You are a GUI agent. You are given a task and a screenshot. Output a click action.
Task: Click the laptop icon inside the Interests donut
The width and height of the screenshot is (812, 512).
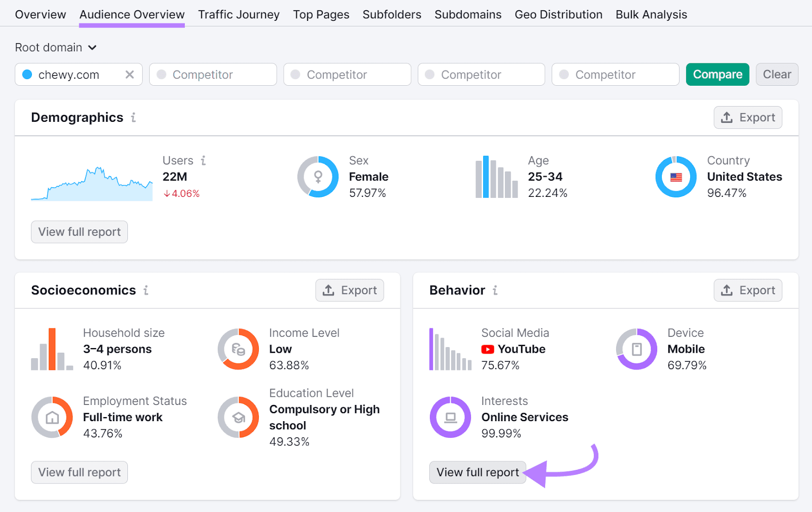(450, 417)
